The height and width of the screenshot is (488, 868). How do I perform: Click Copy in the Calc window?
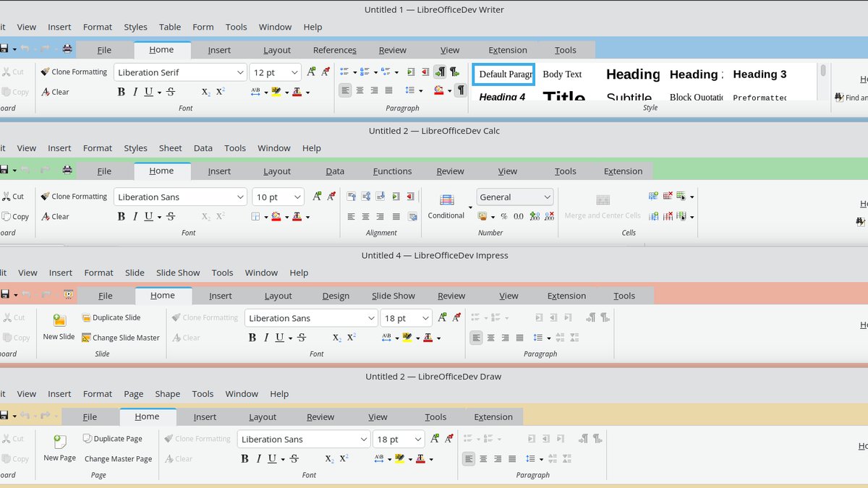tap(15, 216)
